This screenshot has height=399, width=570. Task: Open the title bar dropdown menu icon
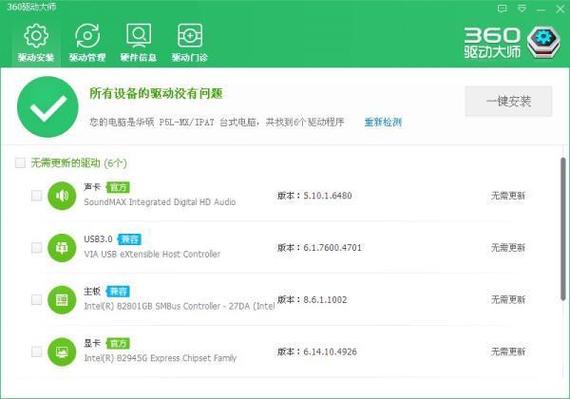tap(522, 9)
